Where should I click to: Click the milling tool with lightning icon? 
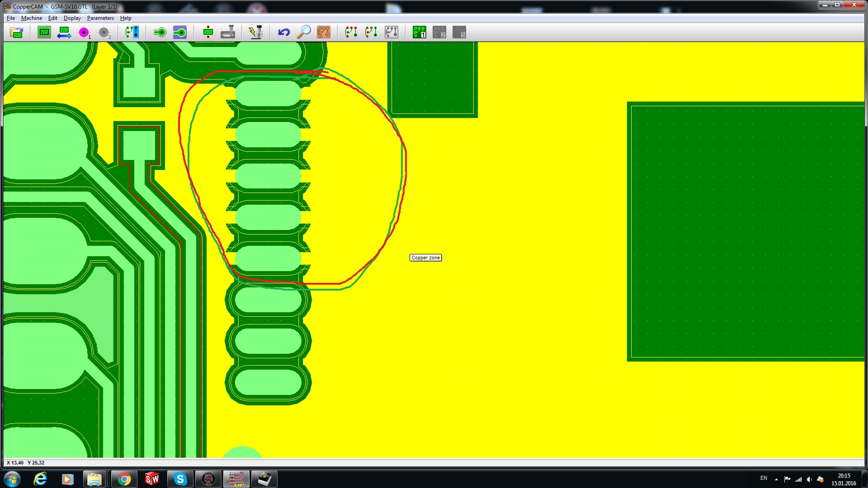click(255, 33)
